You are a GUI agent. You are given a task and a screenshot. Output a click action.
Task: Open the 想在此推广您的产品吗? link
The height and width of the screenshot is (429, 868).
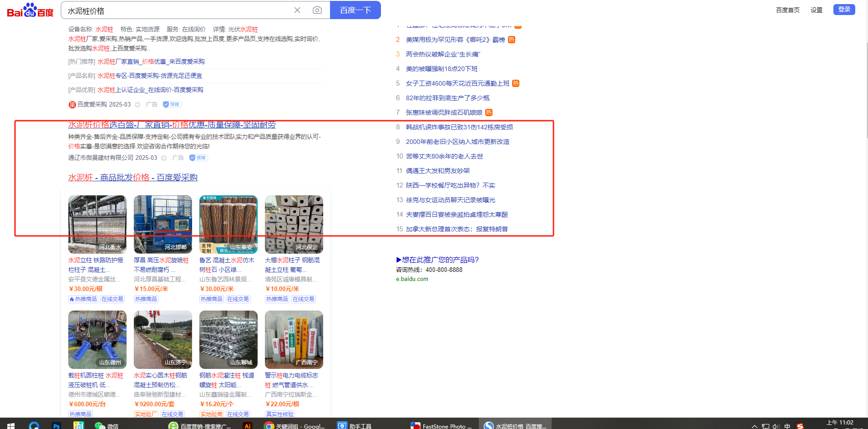point(437,260)
